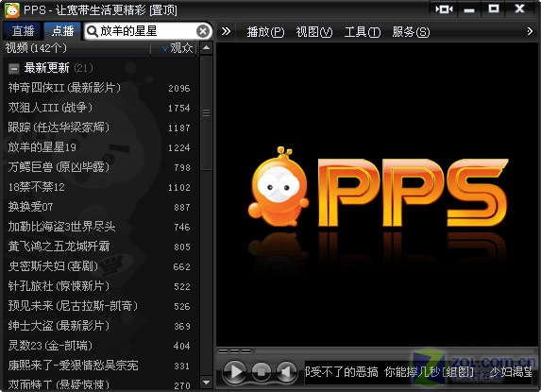Click the search field containing 放羊的星星
The height and width of the screenshot is (392, 541).
click(x=147, y=31)
